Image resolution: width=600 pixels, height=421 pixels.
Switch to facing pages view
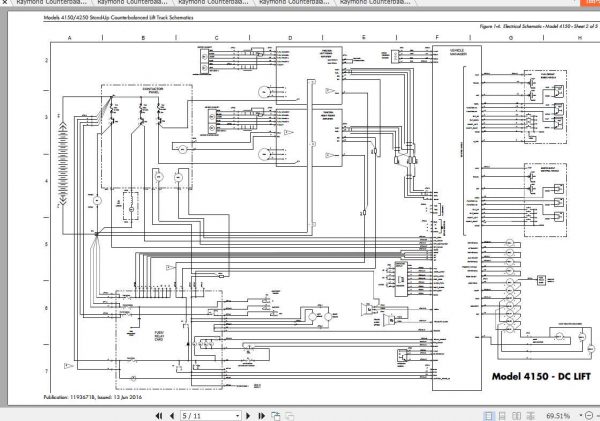click(x=516, y=416)
